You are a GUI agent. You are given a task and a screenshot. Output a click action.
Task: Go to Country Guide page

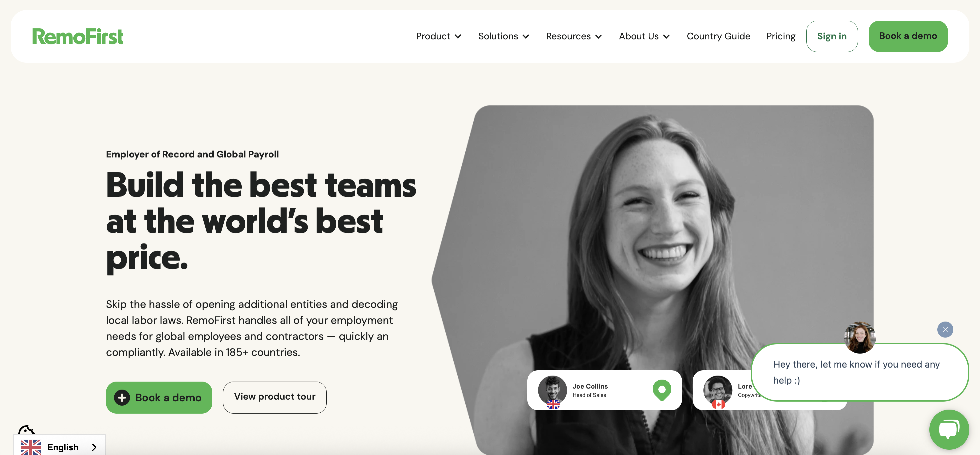[718, 36]
